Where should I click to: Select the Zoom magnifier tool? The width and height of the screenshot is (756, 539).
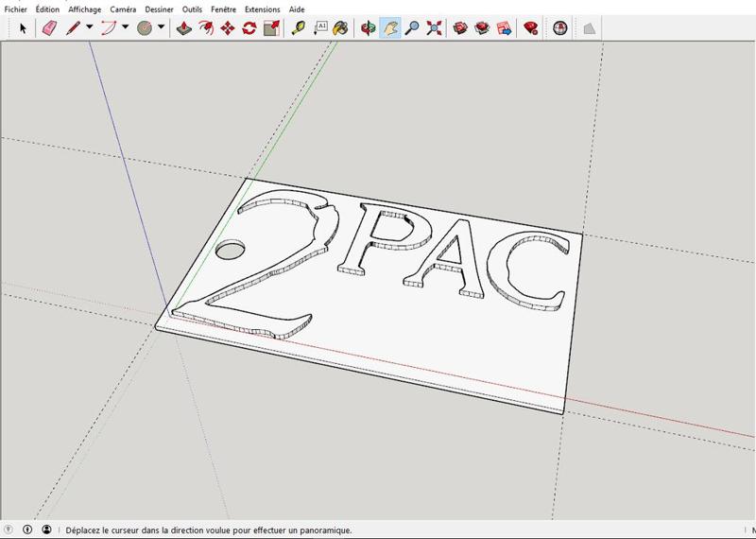[411, 28]
